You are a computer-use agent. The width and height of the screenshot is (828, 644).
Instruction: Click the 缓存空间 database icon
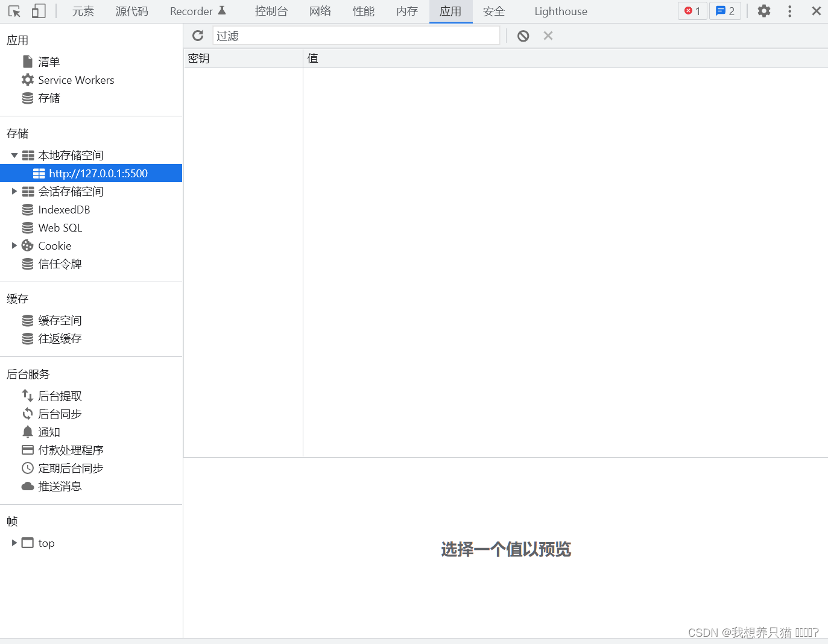(28, 320)
